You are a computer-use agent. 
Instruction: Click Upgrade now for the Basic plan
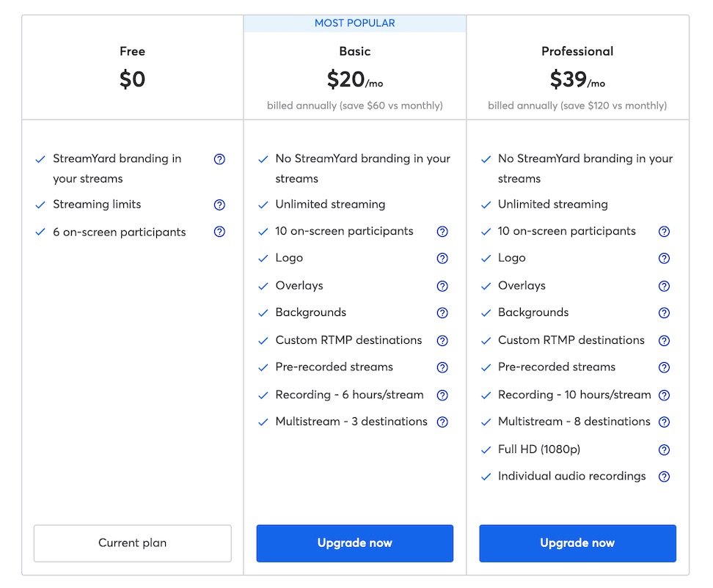tap(355, 543)
